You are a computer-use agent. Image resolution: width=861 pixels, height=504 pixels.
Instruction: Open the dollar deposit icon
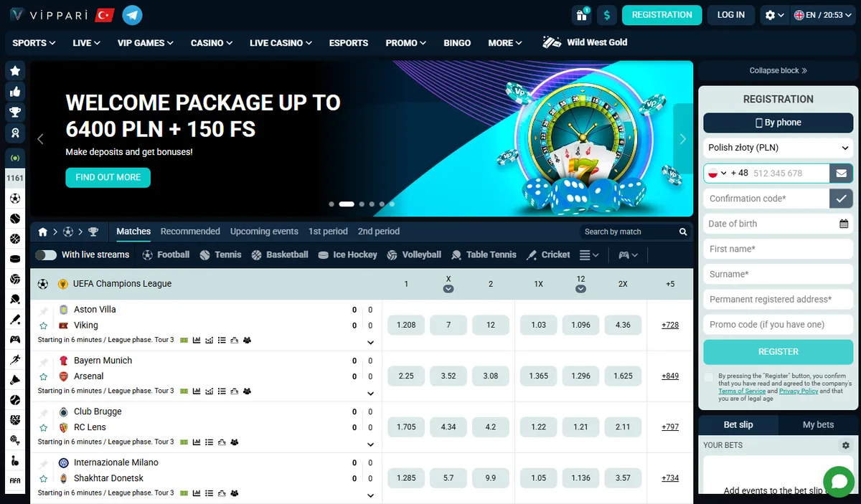[x=608, y=15]
